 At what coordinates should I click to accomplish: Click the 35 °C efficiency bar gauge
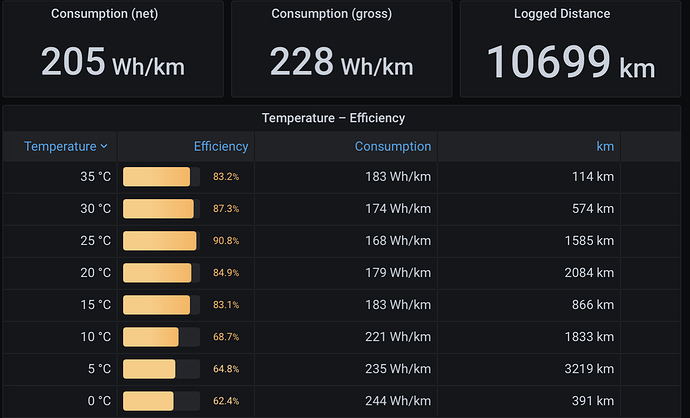pyautogui.click(x=161, y=176)
